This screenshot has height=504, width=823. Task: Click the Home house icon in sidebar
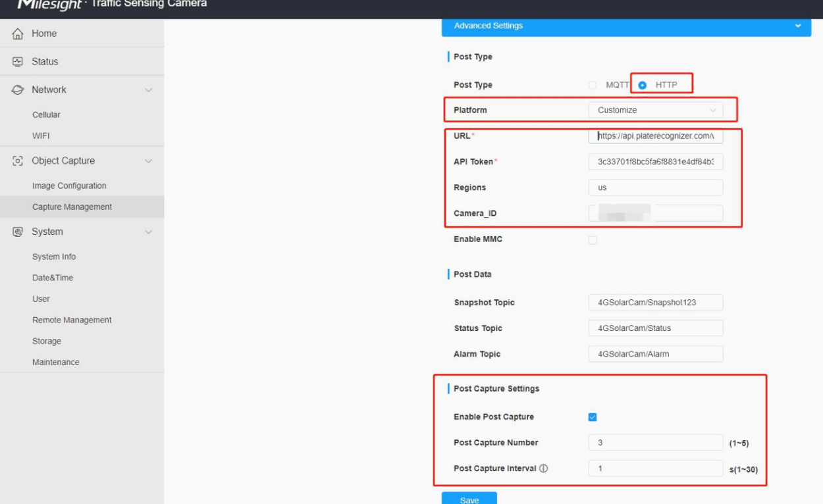(x=18, y=34)
